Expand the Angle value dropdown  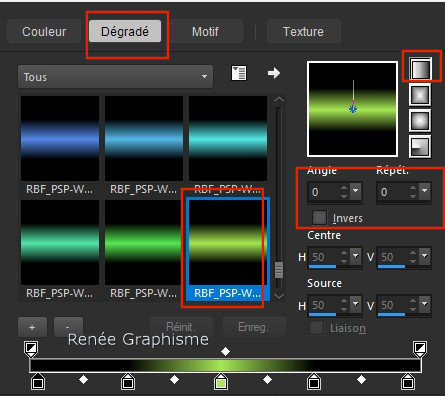[356, 191]
